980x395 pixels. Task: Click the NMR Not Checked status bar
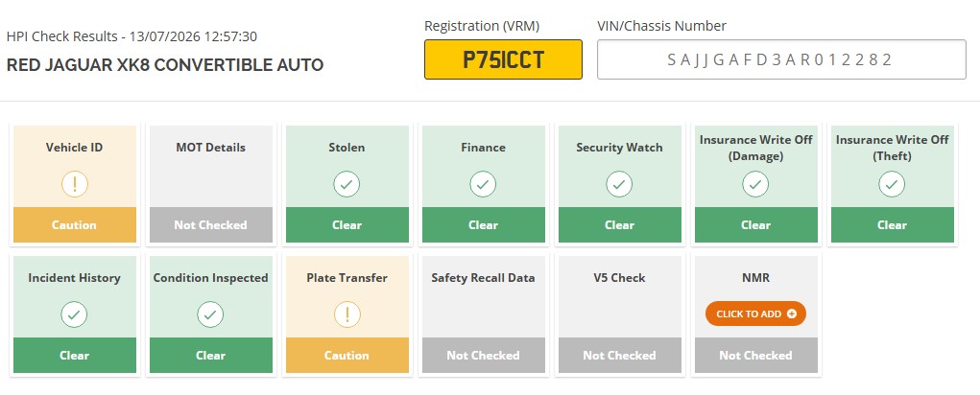click(755, 355)
